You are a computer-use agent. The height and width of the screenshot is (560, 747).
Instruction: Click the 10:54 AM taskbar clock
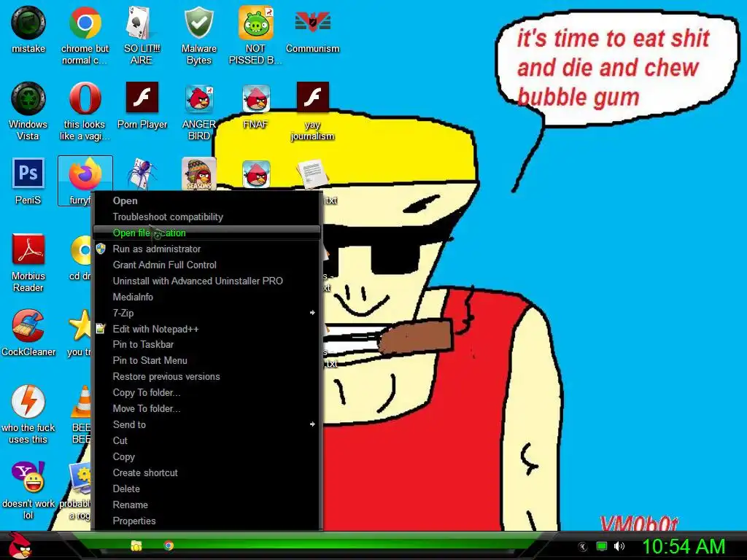pos(684,546)
